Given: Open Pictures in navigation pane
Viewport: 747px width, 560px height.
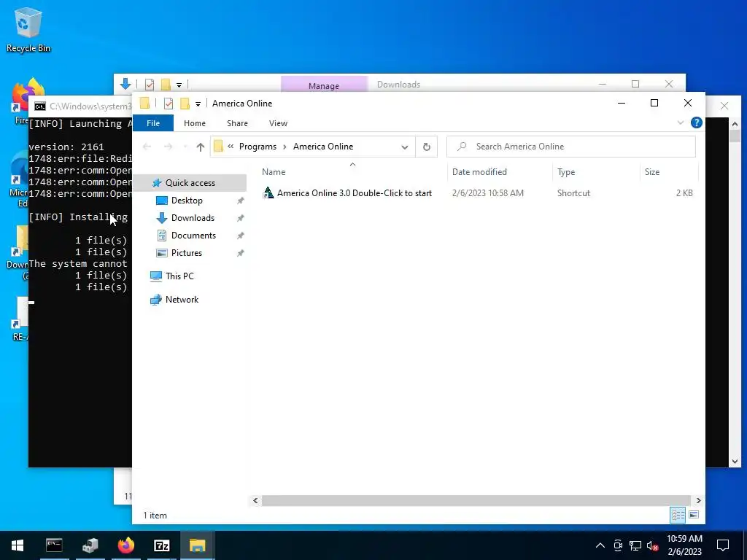Looking at the screenshot, I should pos(186,253).
